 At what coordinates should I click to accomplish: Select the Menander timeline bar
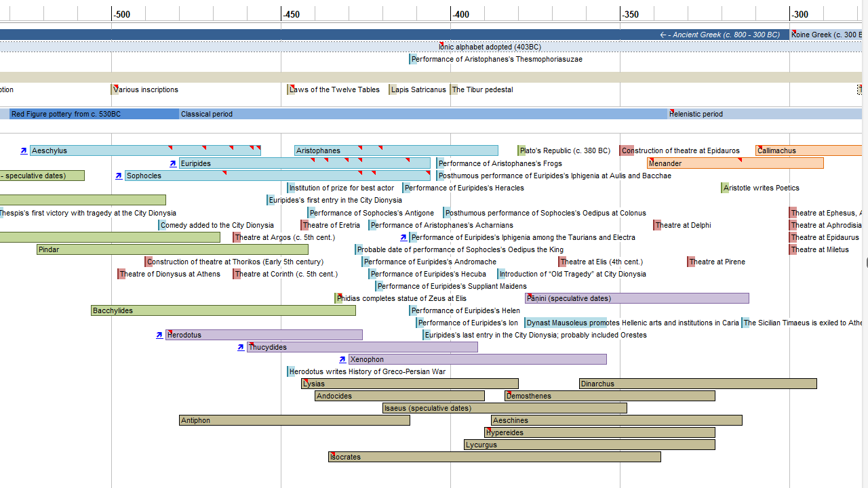point(735,163)
